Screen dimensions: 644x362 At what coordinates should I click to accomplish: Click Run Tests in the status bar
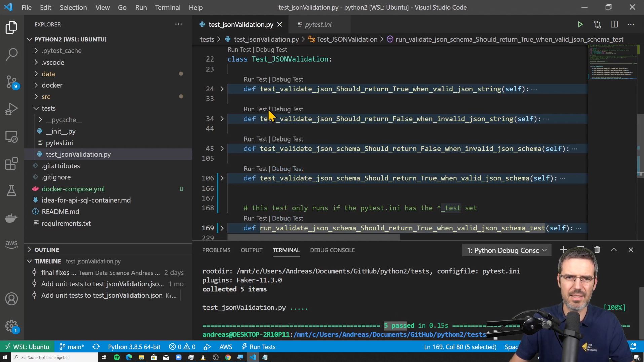pyautogui.click(x=258, y=347)
